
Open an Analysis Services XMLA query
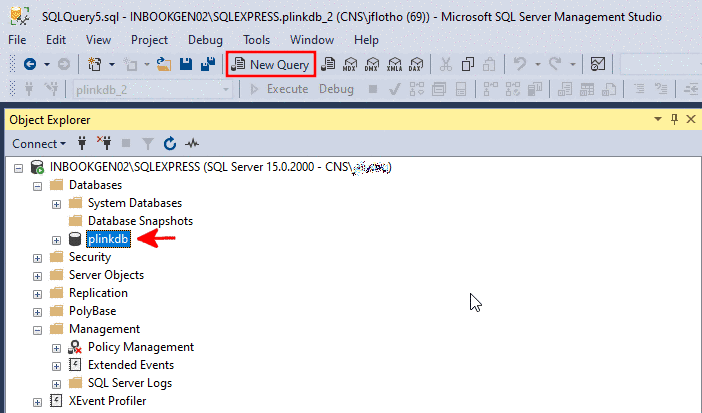click(394, 65)
